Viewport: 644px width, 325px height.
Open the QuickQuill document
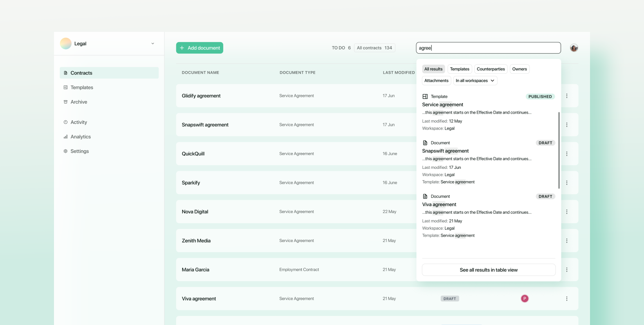pos(193,154)
